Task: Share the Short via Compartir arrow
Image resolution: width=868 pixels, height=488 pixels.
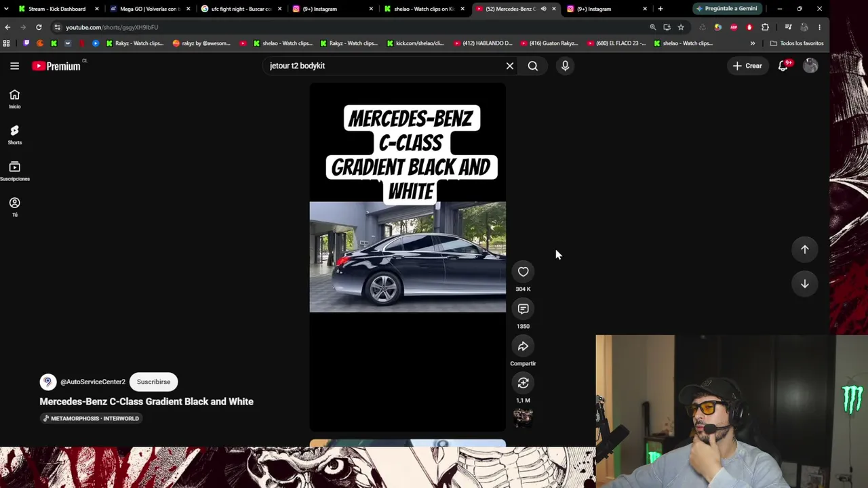Action: [x=523, y=346]
